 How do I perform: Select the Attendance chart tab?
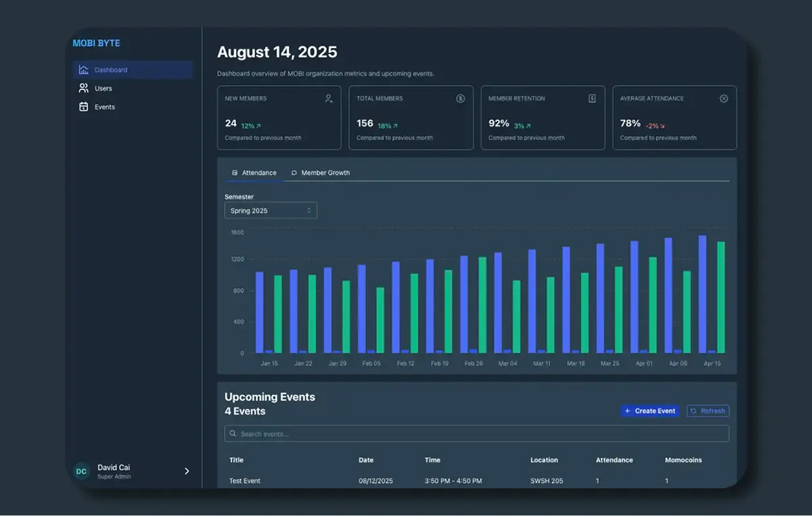pos(254,173)
